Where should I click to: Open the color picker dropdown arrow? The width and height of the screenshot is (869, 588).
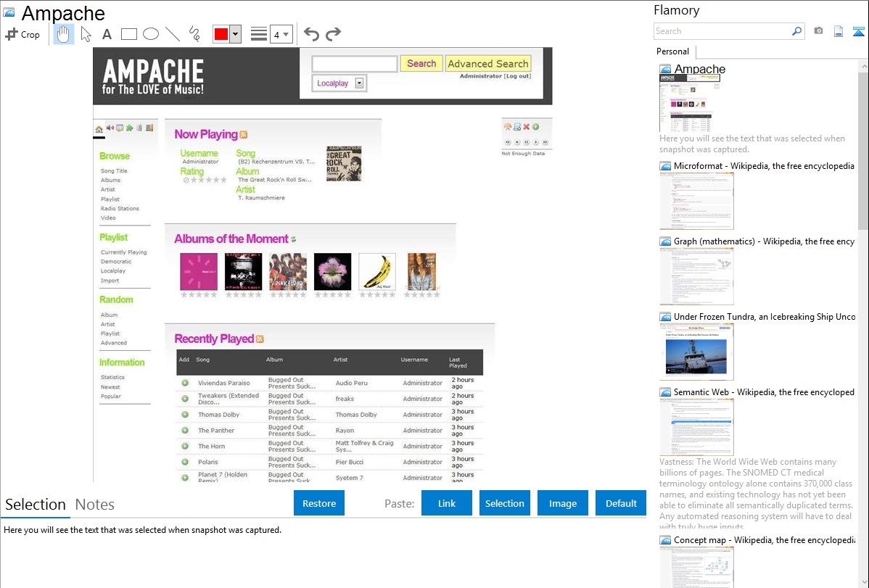[235, 34]
